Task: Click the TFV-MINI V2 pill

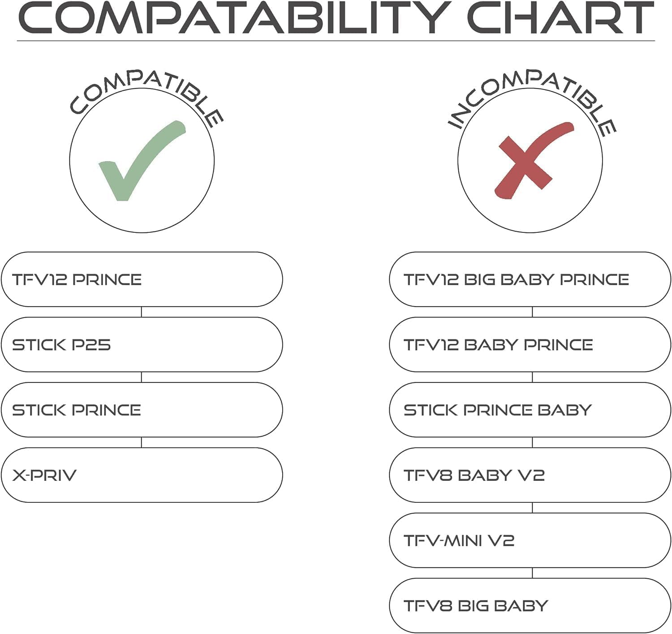Action: 530,540
